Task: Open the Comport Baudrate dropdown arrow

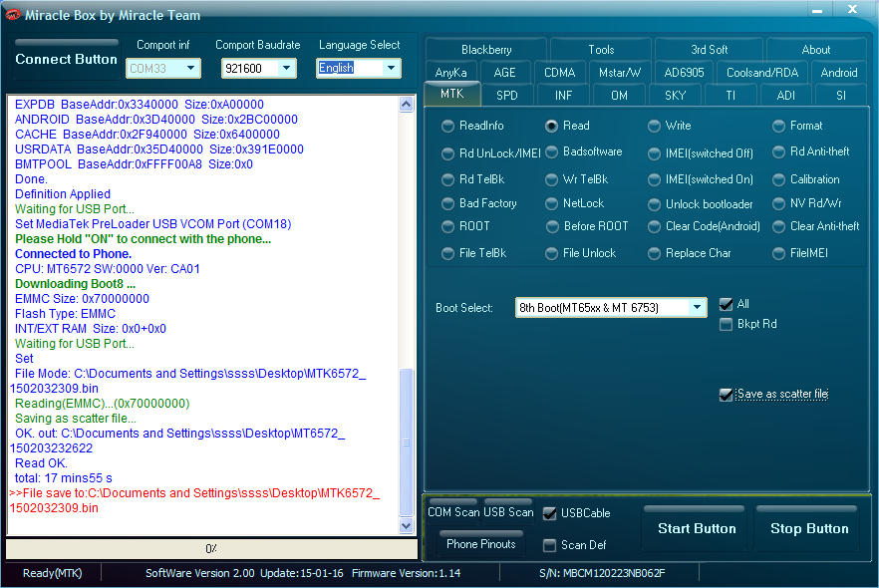Action: (x=286, y=69)
